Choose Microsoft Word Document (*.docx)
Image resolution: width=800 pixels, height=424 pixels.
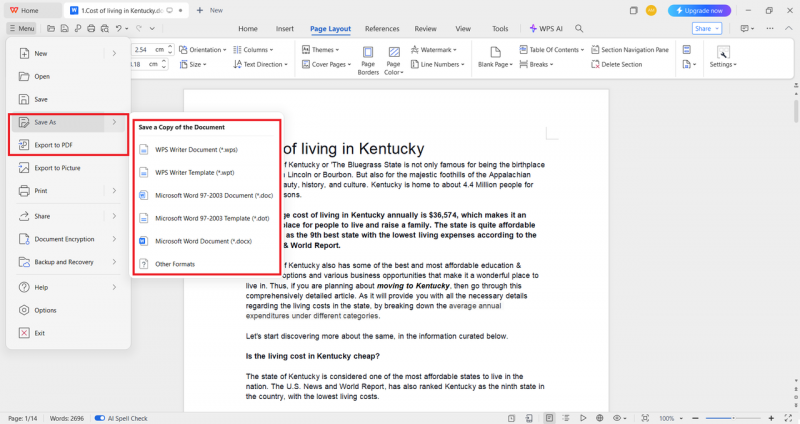pos(207,241)
